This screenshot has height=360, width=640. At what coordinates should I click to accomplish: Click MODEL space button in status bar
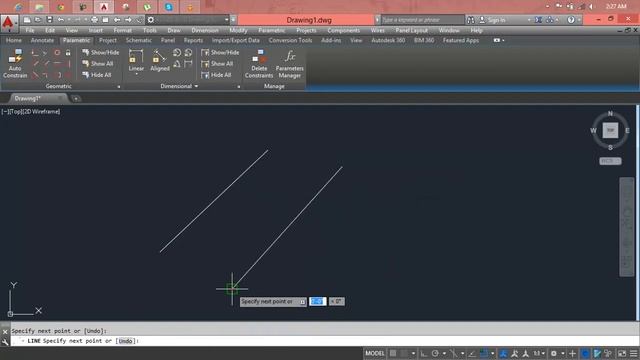375,353
